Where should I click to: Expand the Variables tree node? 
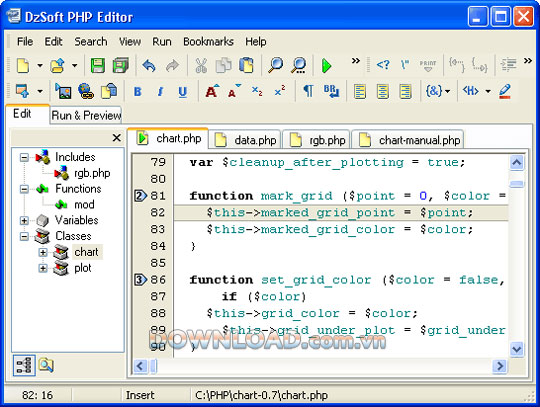point(24,220)
